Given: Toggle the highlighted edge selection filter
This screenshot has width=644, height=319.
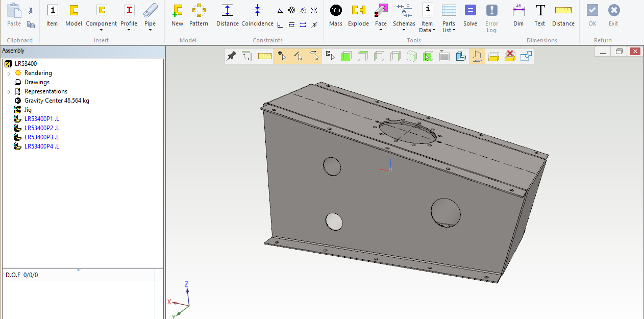Looking at the screenshot, I should point(299,56).
